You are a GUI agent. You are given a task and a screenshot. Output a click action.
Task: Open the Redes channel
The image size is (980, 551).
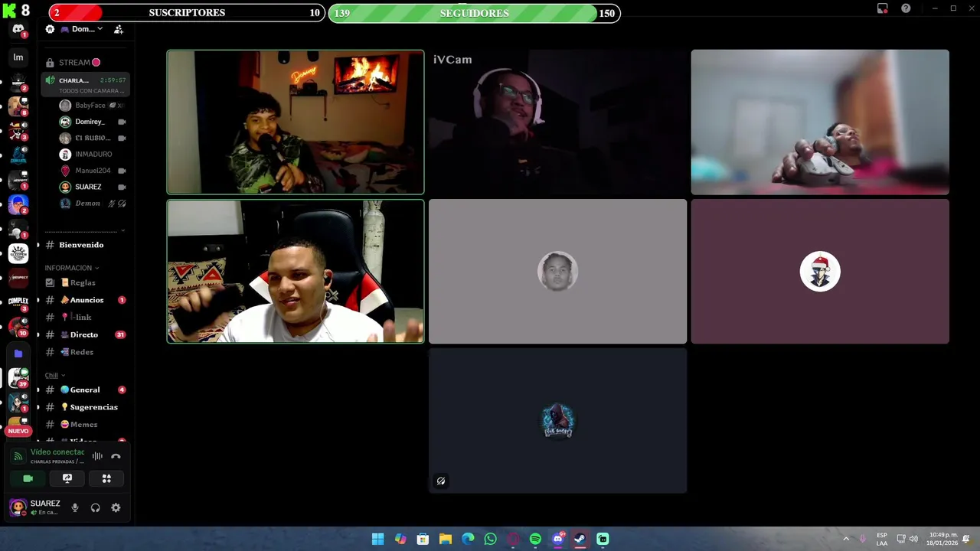coord(85,352)
